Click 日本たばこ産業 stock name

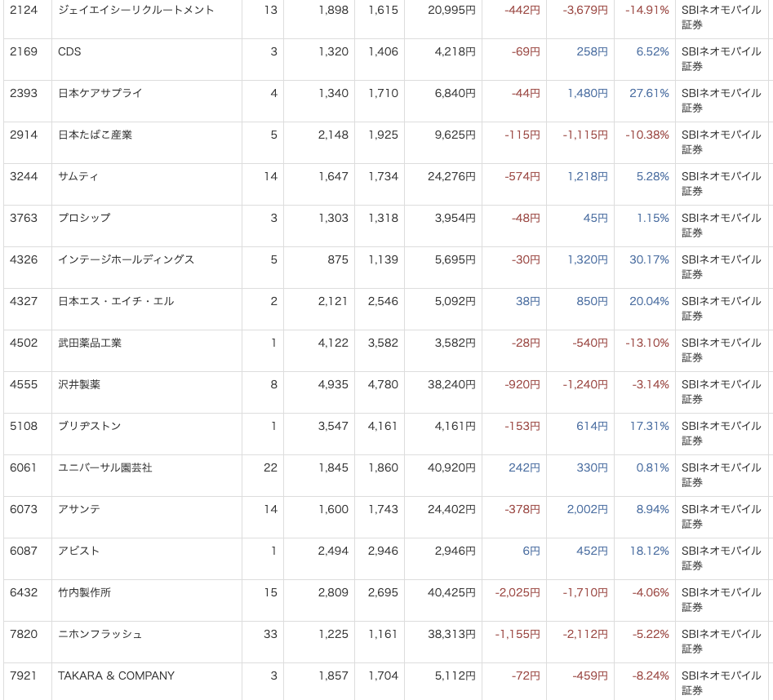tap(96, 135)
